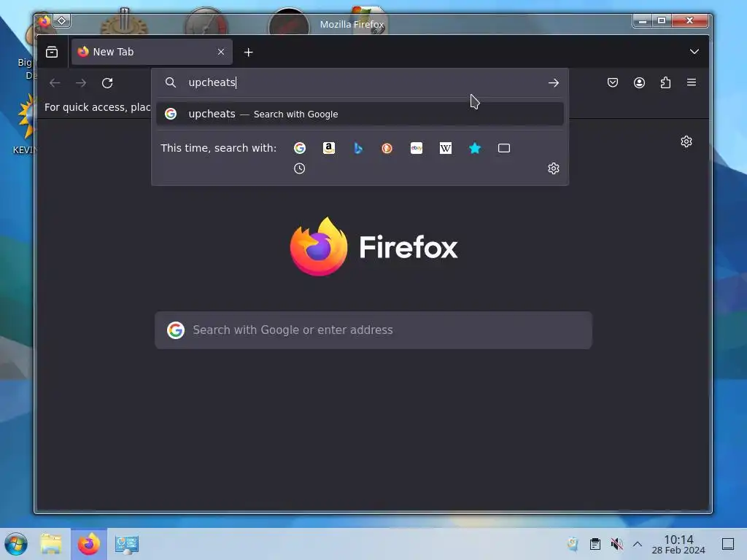Open the Extensions puzzle icon
The width and height of the screenshot is (747, 560).
[665, 83]
